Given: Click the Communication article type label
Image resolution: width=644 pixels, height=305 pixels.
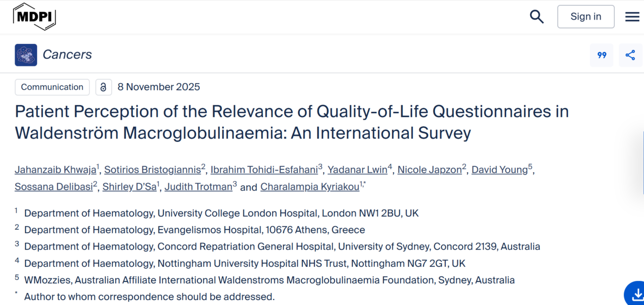Looking at the screenshot, I should pyautogui.click(x=52, y=87).
